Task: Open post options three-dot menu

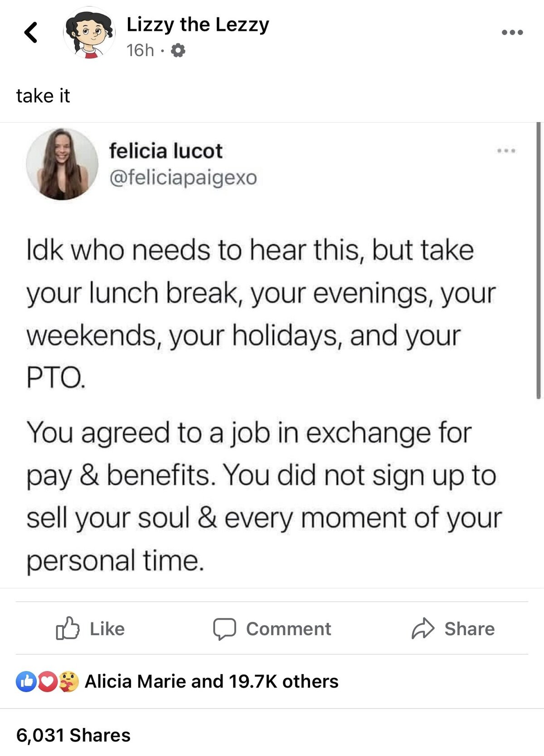Action: tap(512, 32)
